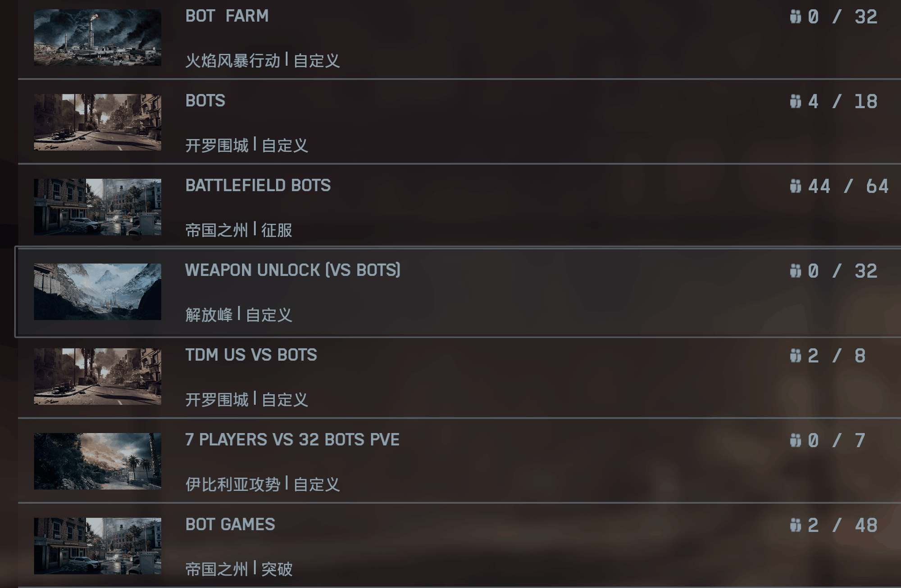Click the BOT GAMES player count icon
The image size is (901, 588).
(x=796, y=525)
